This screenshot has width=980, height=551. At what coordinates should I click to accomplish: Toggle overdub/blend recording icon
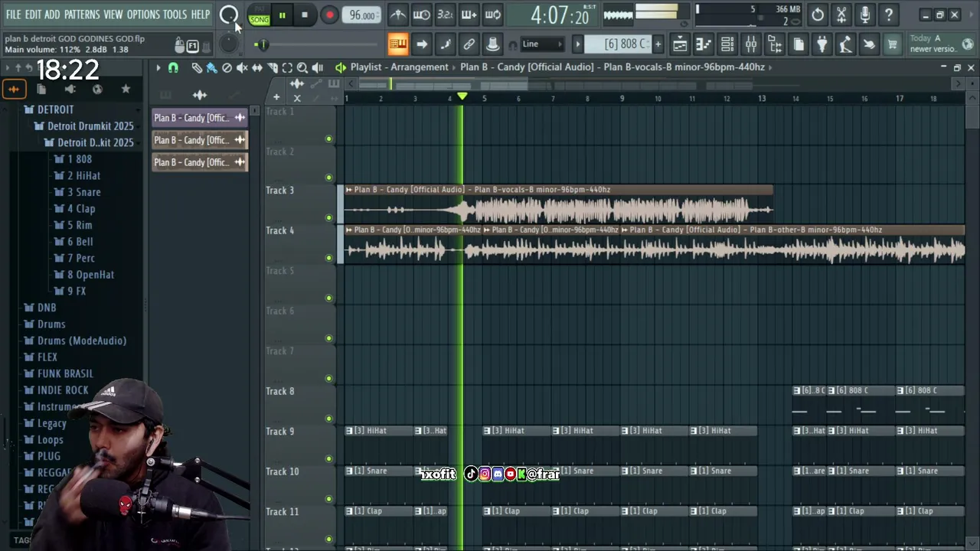click(469, 15)
